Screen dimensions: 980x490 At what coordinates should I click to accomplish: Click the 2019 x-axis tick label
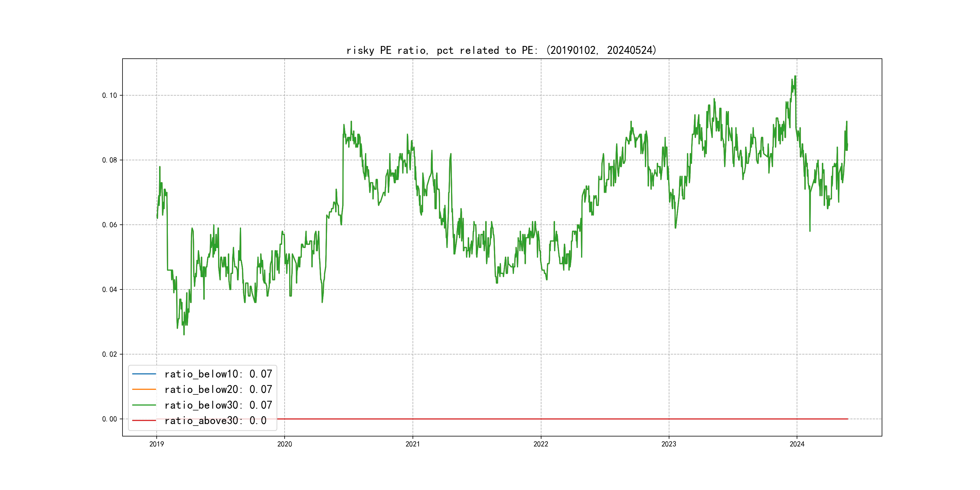156,444
